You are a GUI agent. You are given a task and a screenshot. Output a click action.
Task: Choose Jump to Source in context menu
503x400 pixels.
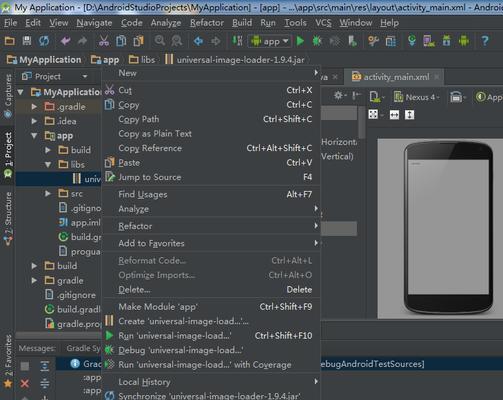(x=211, y=177)
